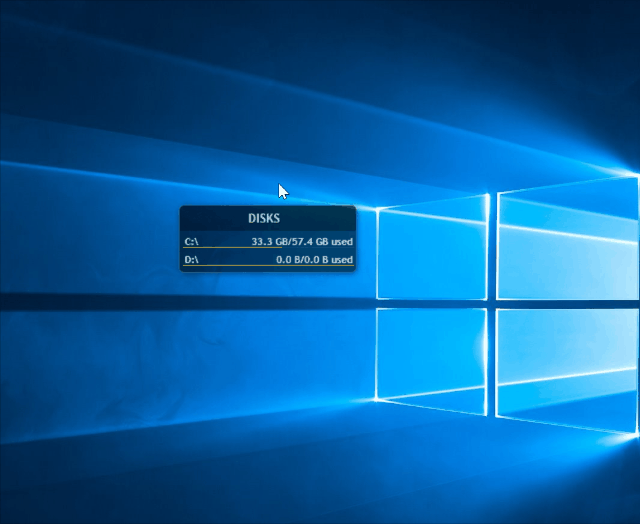Open the D:\ drive label
The height and width of the screenshot is (524, 640).
pos(191,260)
